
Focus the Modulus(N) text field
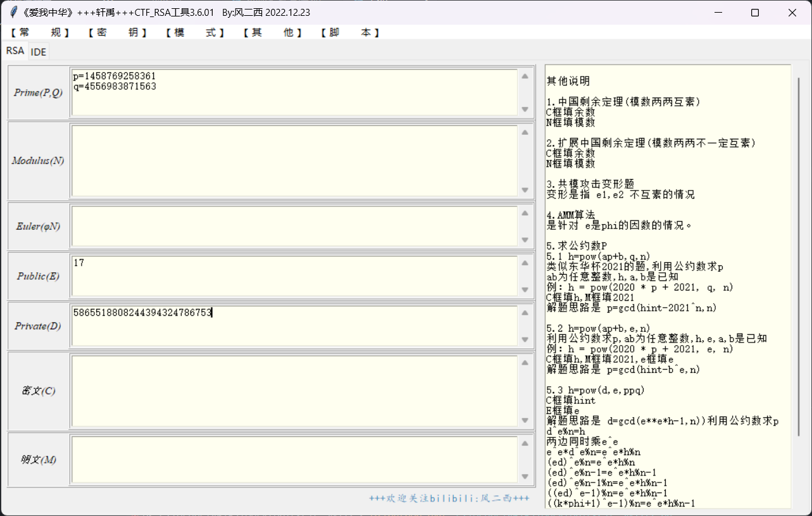click(x=295, y=161)
